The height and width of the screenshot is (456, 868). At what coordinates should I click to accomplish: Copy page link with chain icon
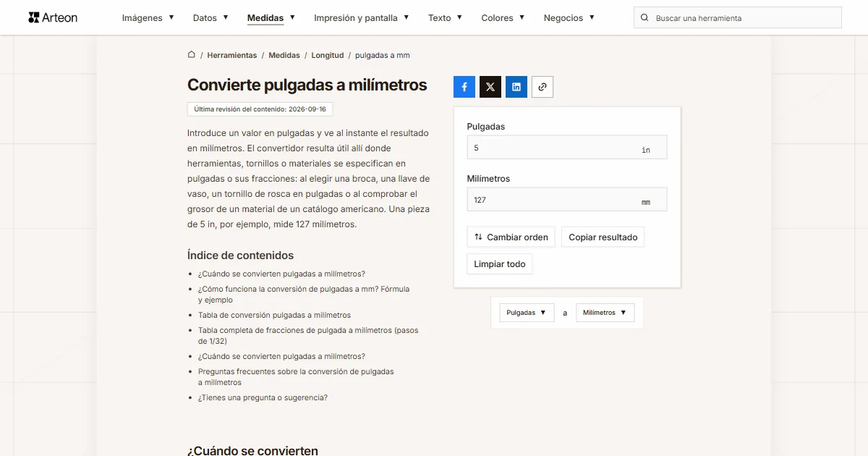click(x=542, y=87)
